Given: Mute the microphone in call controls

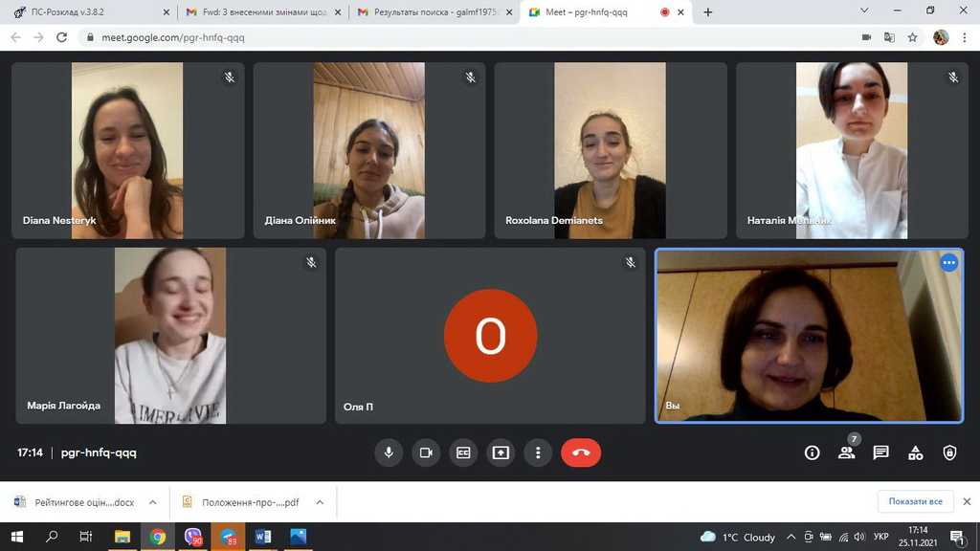Looking at the screenshot, I should coord(389,452).
